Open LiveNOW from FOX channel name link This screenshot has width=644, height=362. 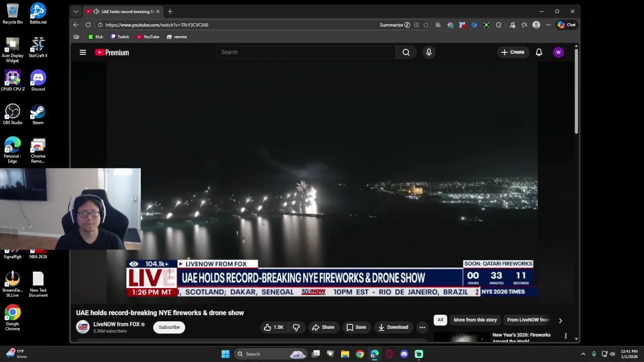point(117,324)
